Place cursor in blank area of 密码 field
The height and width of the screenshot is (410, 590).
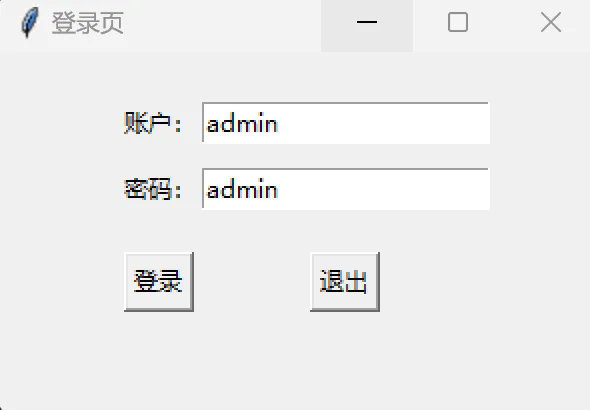click(384, 189)
